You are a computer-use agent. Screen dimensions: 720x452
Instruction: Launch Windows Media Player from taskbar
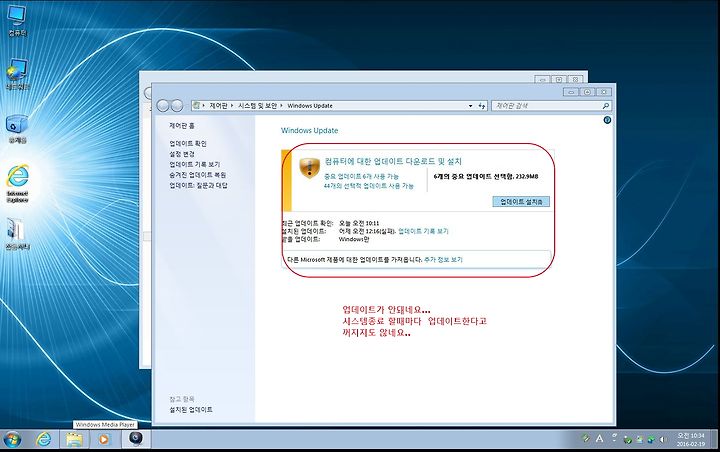coord(104,440)
